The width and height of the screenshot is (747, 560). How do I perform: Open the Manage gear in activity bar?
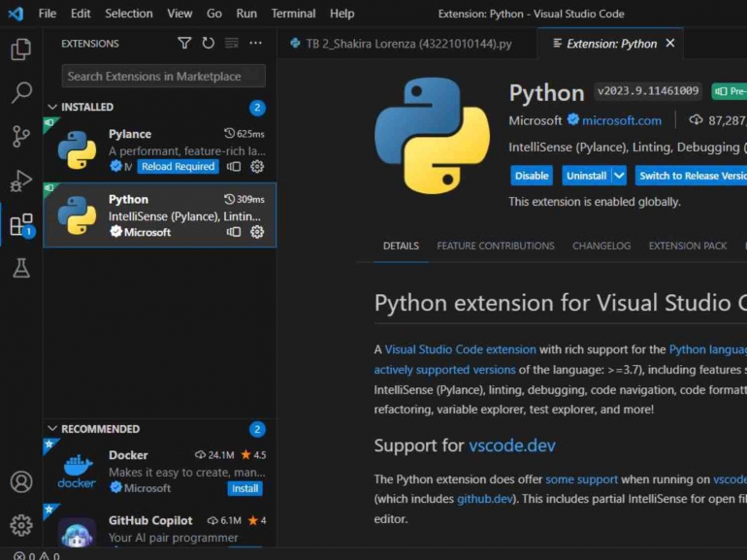click(x=21, y=525)
